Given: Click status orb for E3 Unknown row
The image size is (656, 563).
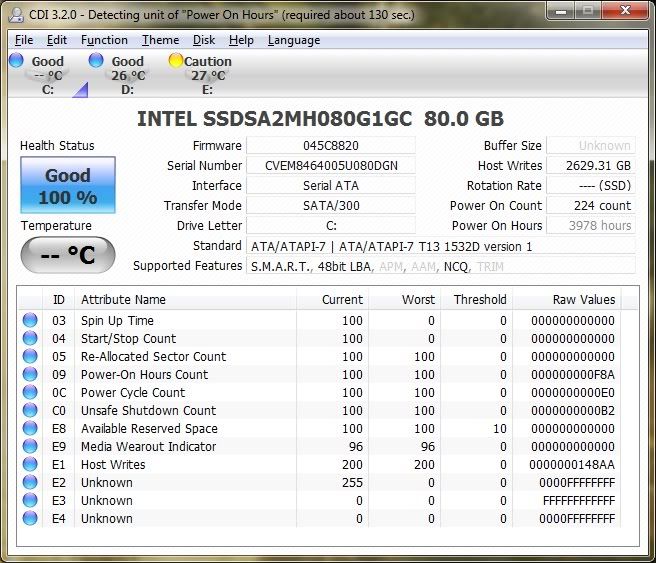Looking at the screenshot, I should tap(30, 500).
